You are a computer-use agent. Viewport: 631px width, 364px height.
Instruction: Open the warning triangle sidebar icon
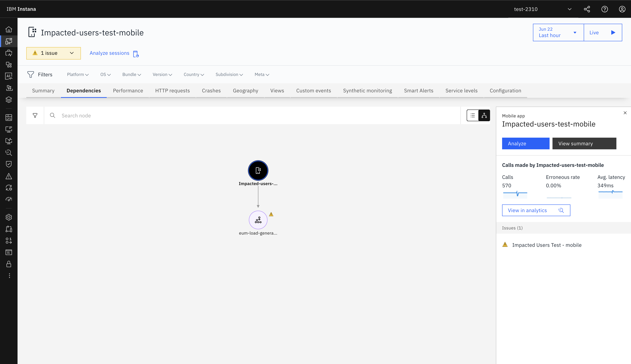pyautogui.click(x=9, y=176)
